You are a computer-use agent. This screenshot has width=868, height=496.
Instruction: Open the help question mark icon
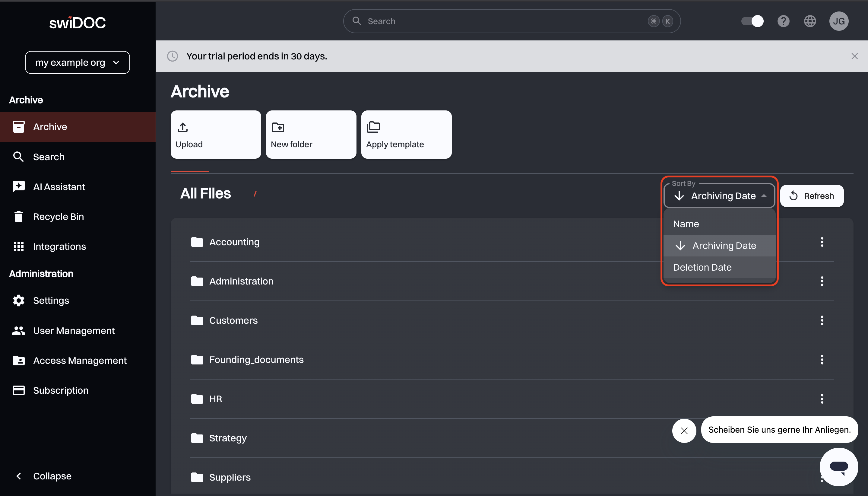[783, 21]
